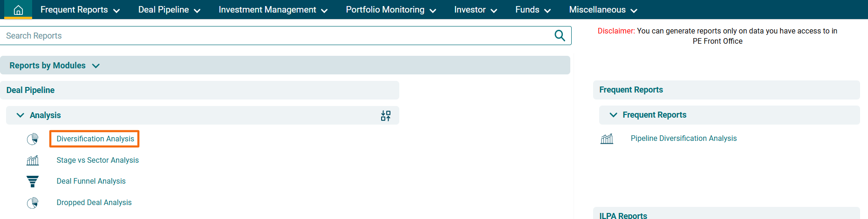This screenshot has width=868, height=219.
Task: Open the Deal Pipeline menu
Action: (x=169, y=10)
